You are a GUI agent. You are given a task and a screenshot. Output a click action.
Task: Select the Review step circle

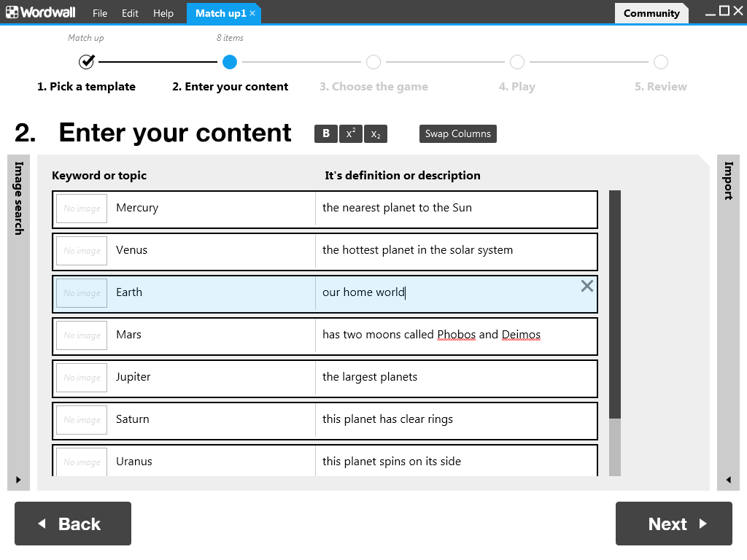(660, 62)
